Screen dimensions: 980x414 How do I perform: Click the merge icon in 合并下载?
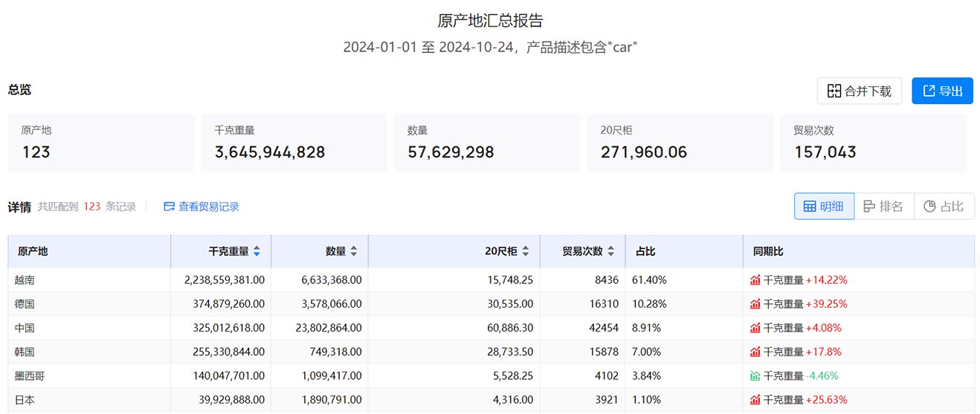[x=834, y=91]
